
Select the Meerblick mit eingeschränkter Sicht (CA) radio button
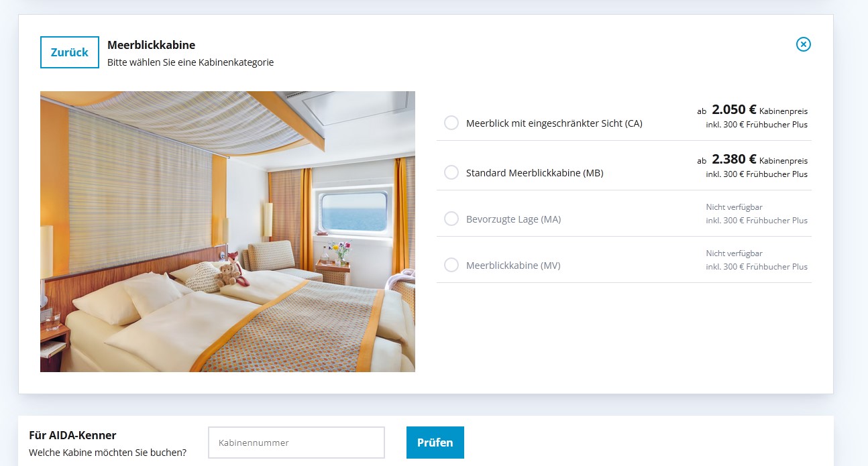pos(451,123)
